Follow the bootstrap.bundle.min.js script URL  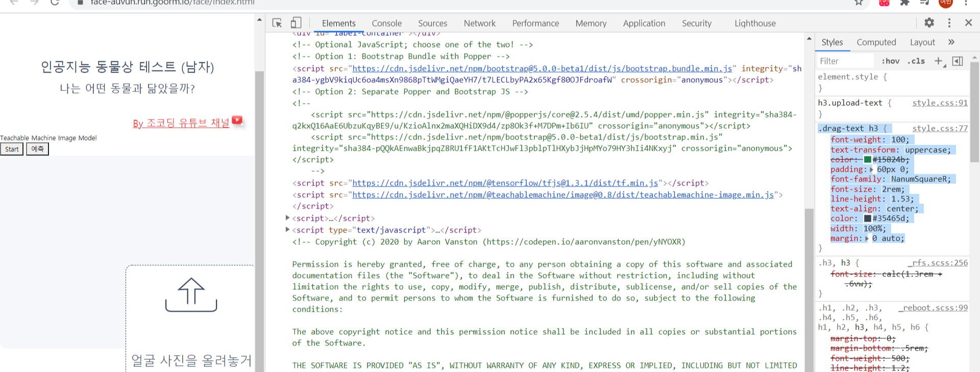[x=542, y=68]
